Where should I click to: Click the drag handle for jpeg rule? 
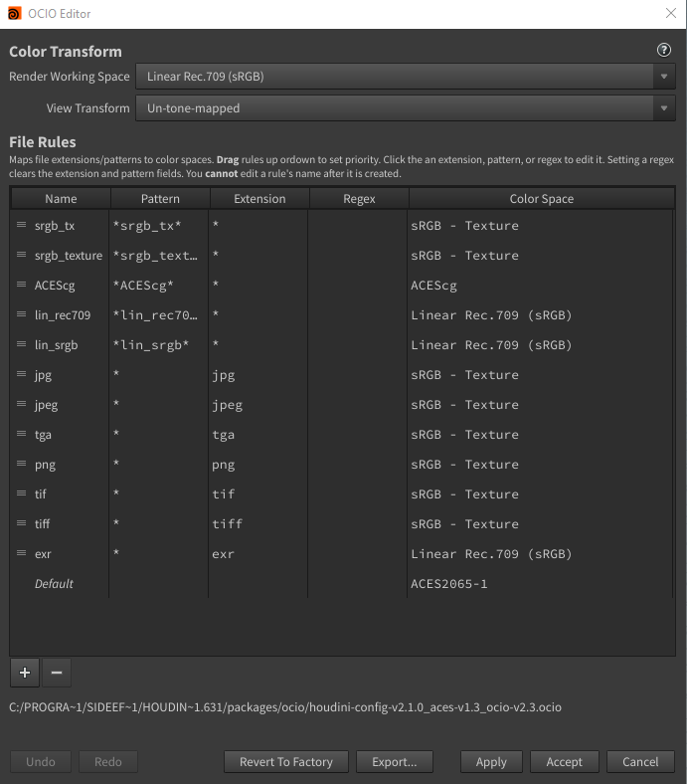coord(22,404)
